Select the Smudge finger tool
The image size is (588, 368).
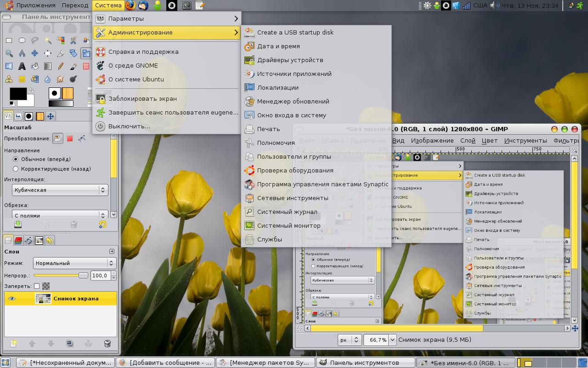[60, 79]
